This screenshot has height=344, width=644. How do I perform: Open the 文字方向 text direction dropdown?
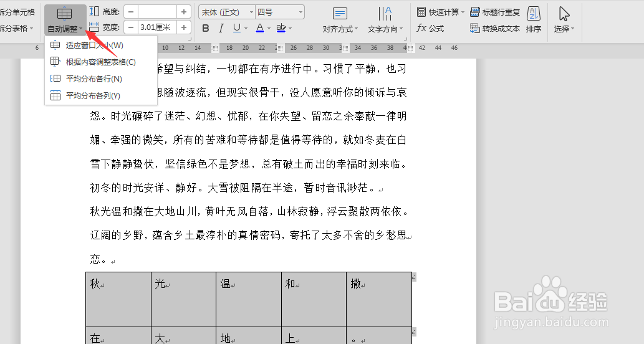pos(385,20)
